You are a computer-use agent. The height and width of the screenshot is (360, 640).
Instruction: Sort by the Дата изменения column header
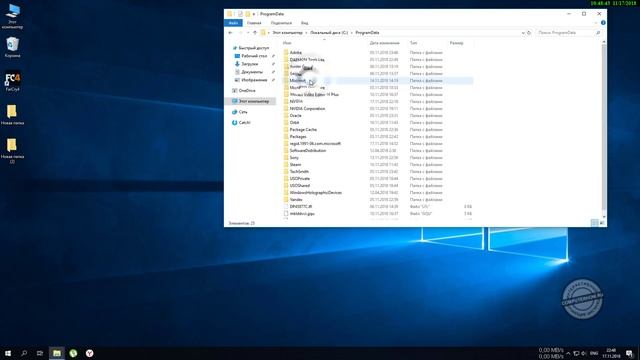tap(384, 43)
